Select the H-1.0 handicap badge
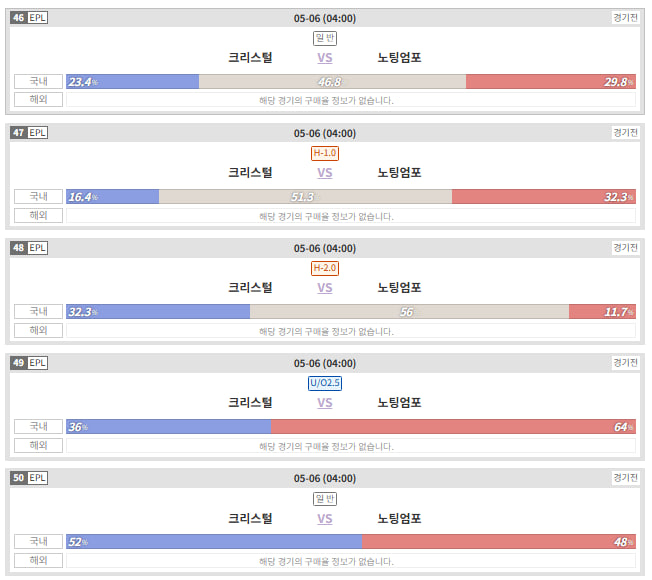Screen dimensions: 652x580 point(325,153)
